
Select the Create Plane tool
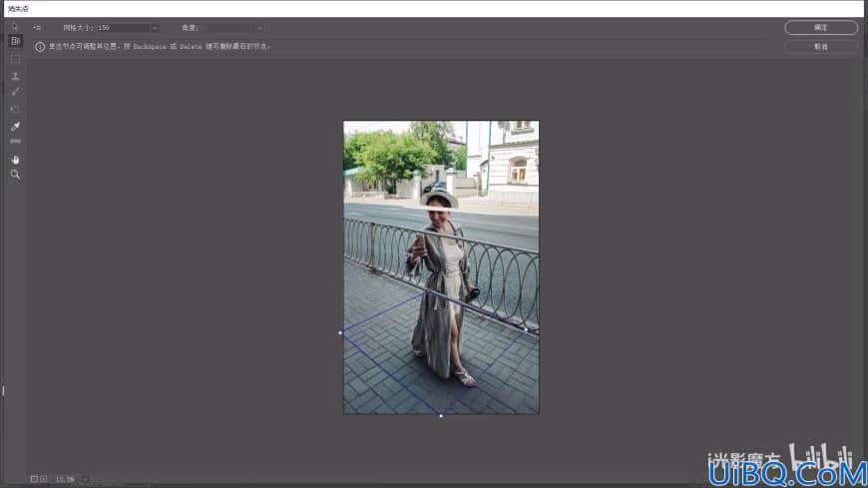tap(15, 41)
